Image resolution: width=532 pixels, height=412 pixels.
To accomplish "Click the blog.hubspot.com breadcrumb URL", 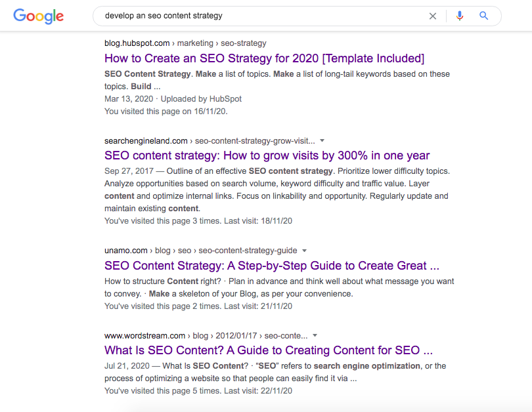I will pos(185,43).
